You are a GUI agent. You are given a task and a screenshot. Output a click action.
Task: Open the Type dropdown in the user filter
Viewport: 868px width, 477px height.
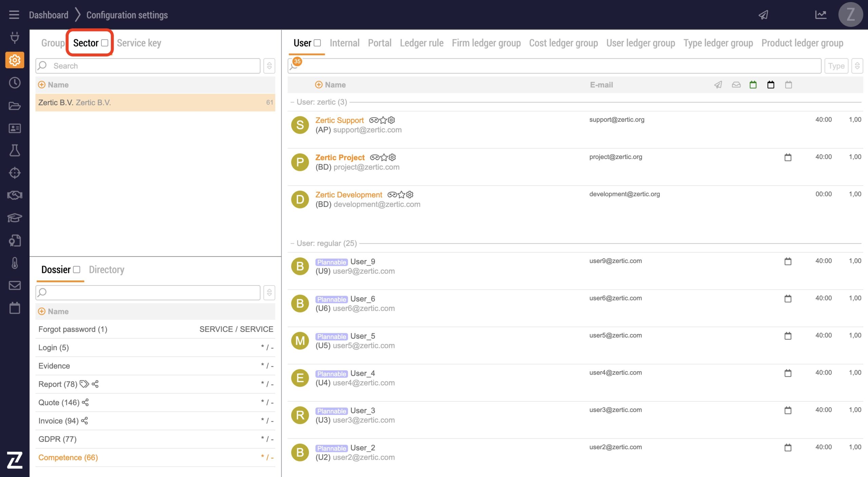pyautogui.click(x=836, y=66)
